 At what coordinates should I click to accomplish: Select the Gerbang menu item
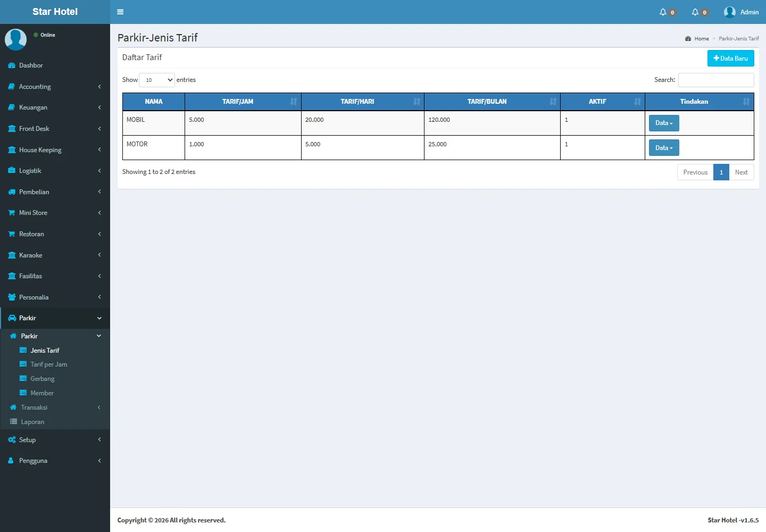pos(43,379)
